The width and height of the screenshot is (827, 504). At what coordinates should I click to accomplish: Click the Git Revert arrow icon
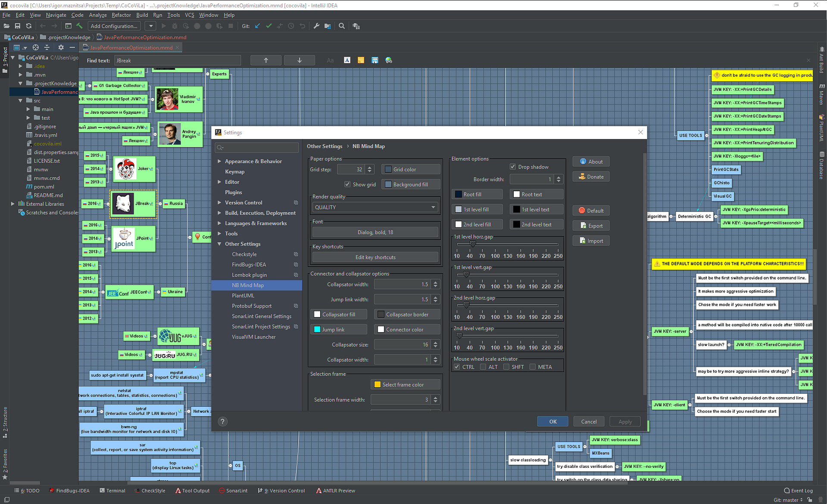point(303,26)
